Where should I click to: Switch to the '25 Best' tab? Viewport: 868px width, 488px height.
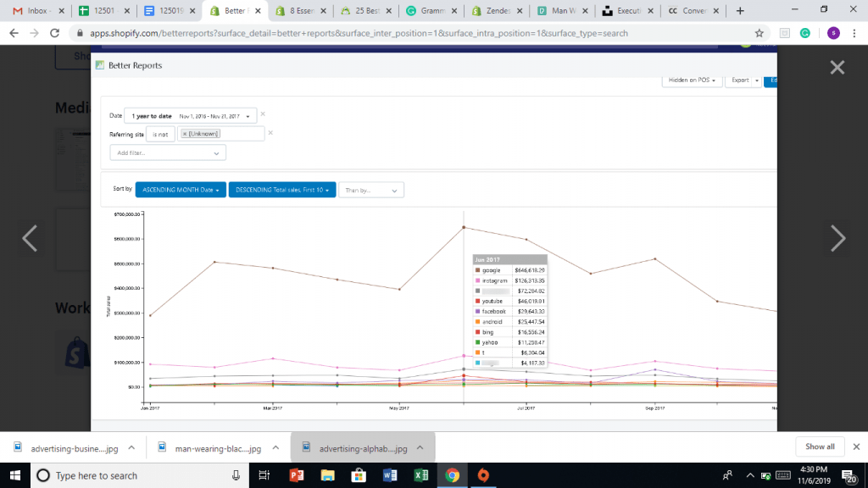coord(366,10)
